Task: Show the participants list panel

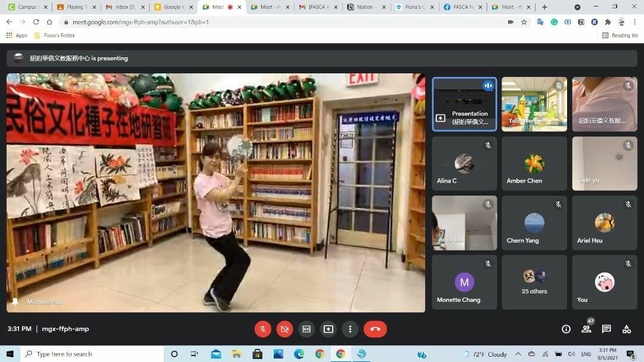Action: pyautogui.click(x=586, y=329)
